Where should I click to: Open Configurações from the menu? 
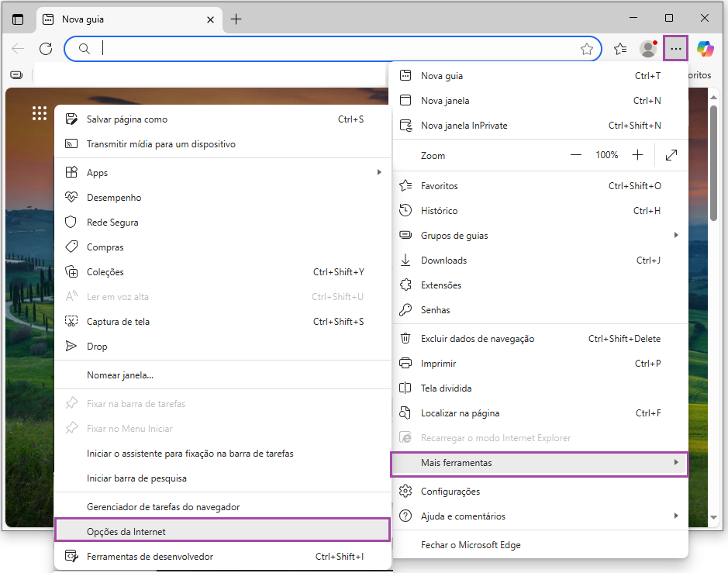[450, 492]
